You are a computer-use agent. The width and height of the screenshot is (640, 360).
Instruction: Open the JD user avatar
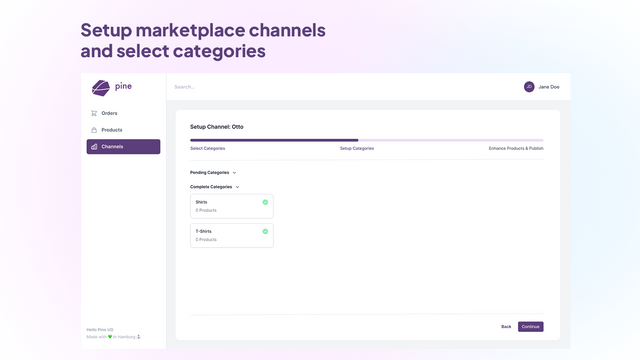point(529,87)
